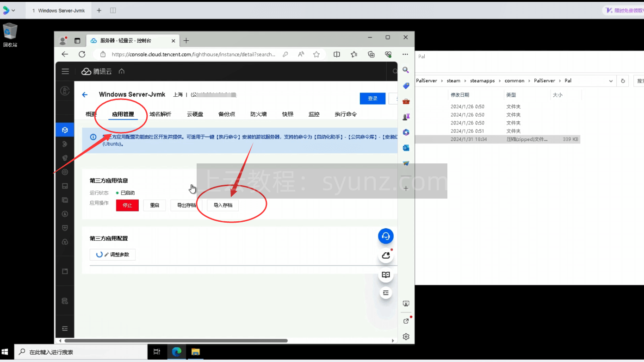Click the Edge profile avatar icon
The width and height of the screenshot is (644, 362).
[x=63, y=41]
